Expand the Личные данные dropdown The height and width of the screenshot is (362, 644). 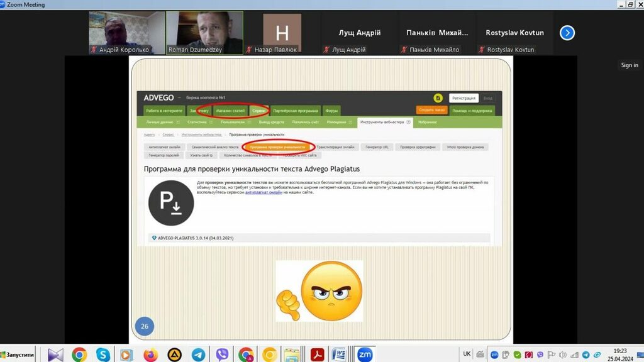(x=178, y=122)
